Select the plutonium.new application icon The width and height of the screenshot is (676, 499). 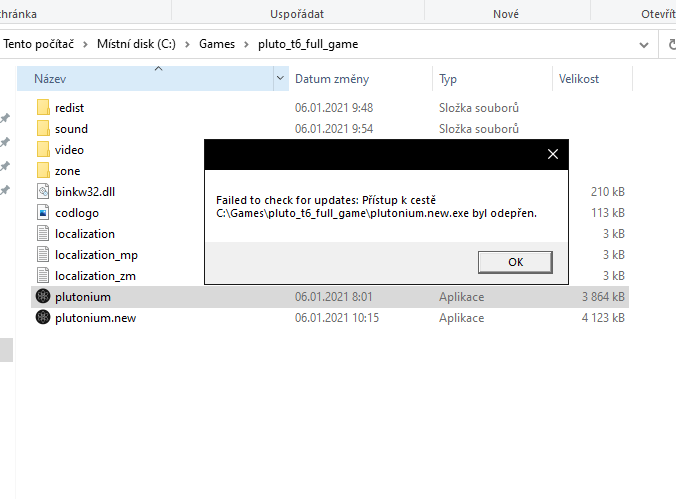[x=43, y=318]
